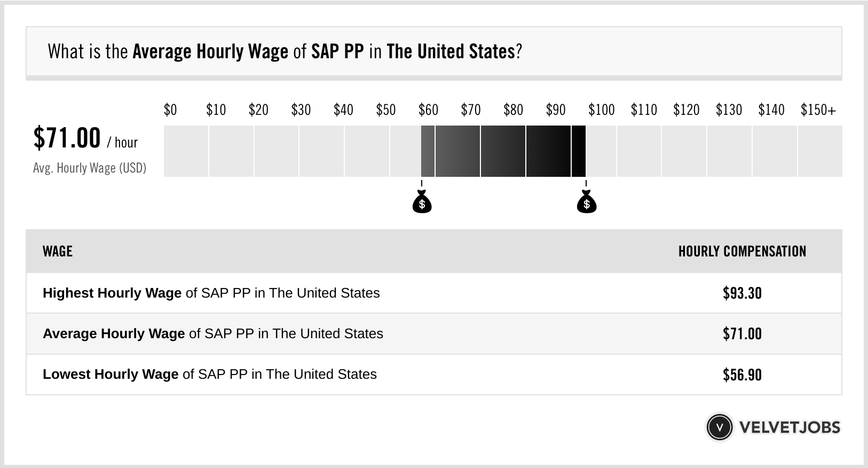Select the $150+ scale label
This screenshot has width=868, height=468.
[818, 110]
